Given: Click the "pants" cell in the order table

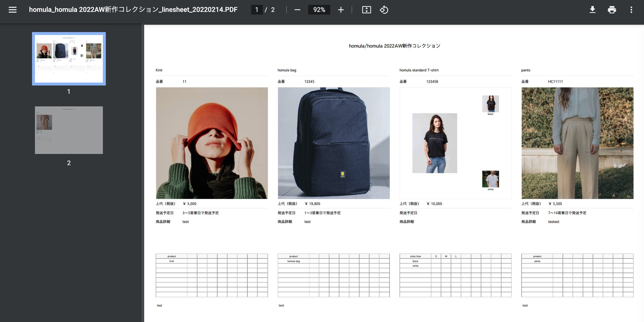Looking at the screenshot, I should (537, 261).
